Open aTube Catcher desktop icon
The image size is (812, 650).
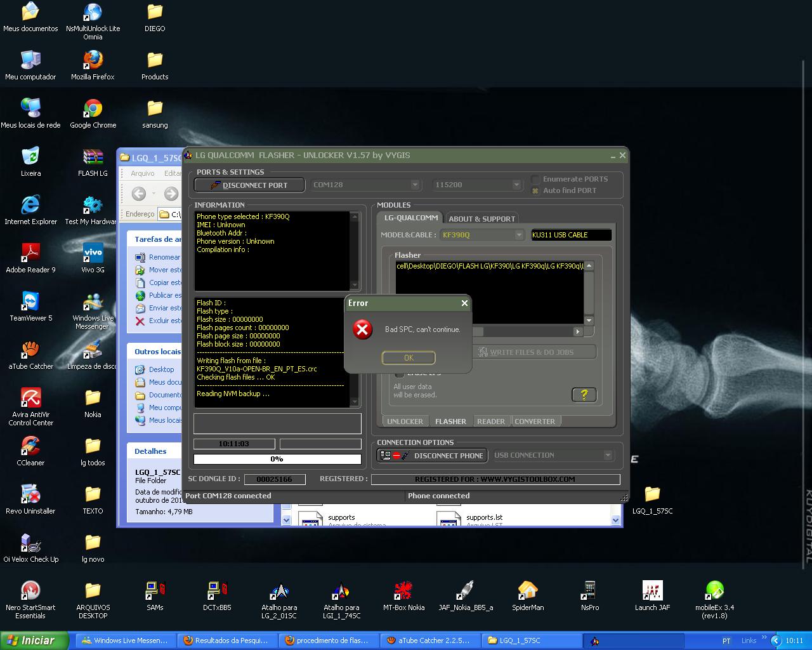coord(30,355)
